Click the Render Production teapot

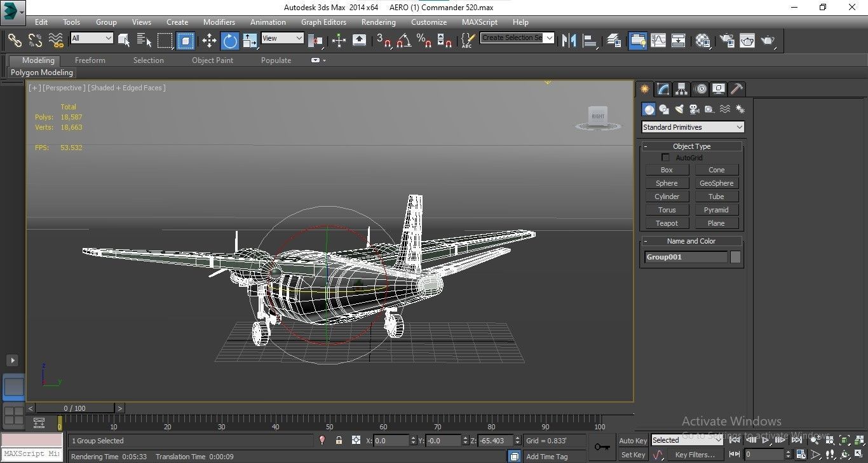[768, 41]
